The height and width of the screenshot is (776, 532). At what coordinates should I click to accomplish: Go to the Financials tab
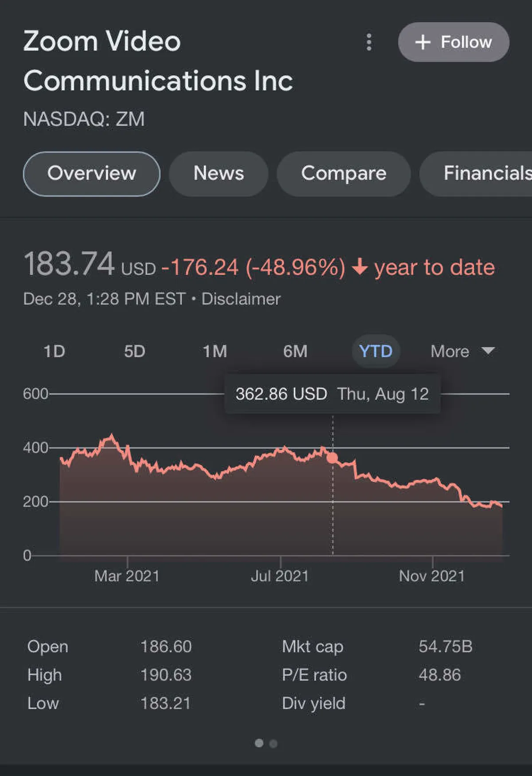[x=483, y=173]
